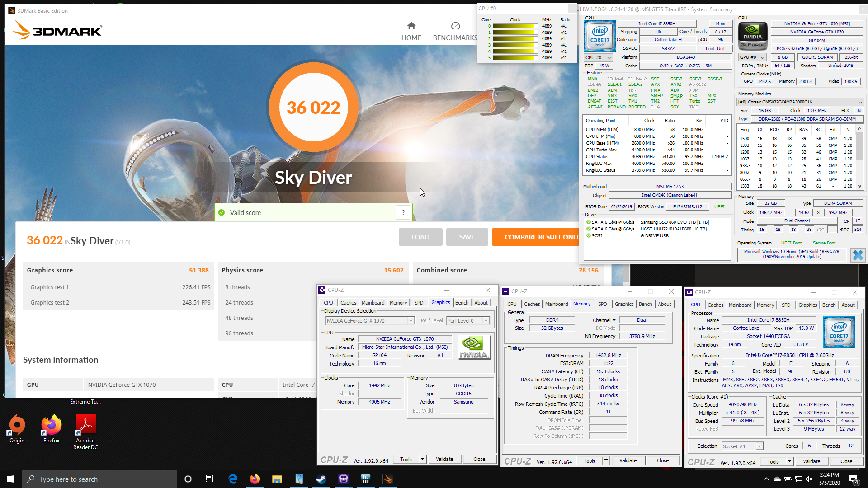868x488 pixels.
Task: Show hidden system tray icons chevron
Action: coord(766,479)
